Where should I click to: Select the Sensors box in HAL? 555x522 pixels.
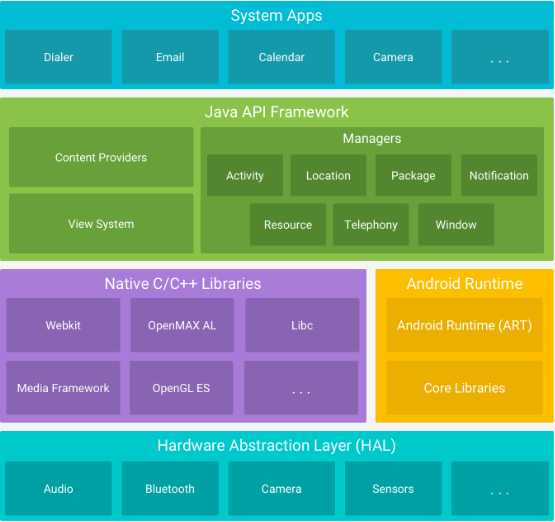tap(393, 489)
